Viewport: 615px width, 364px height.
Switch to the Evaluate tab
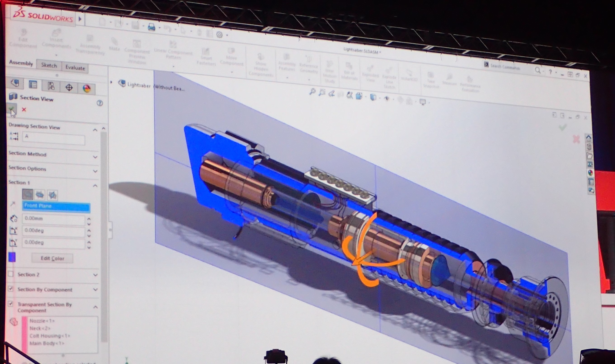click(x=75, y=68)
